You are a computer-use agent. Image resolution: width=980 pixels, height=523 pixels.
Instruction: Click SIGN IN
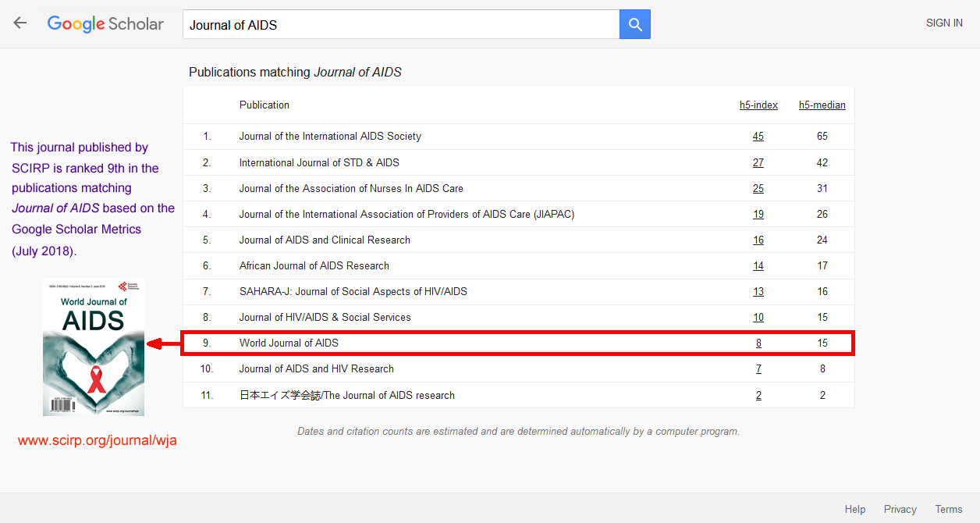(x=944, y=23)
